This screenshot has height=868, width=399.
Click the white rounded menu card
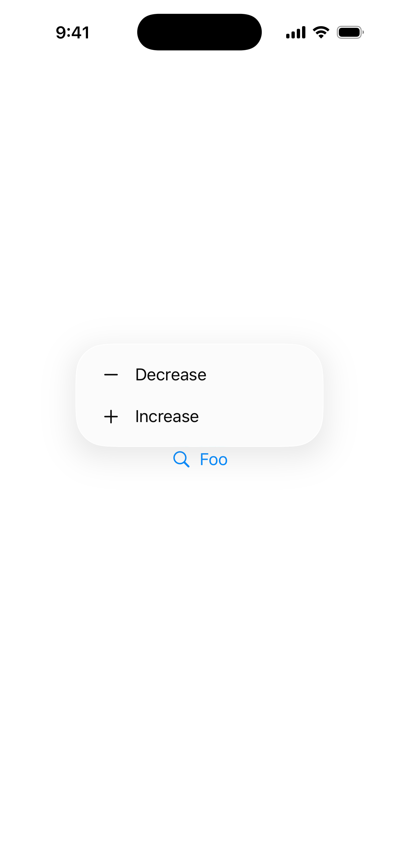click(199, 395)
